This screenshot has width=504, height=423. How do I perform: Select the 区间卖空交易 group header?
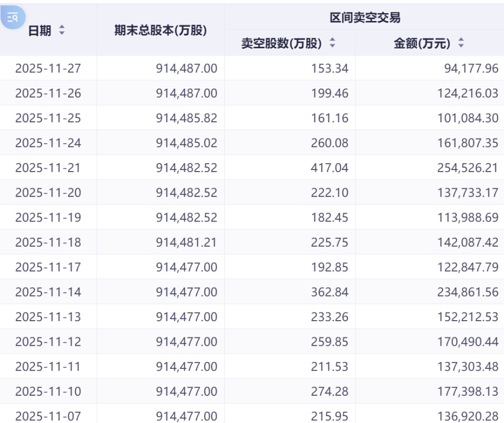[365, 17]
